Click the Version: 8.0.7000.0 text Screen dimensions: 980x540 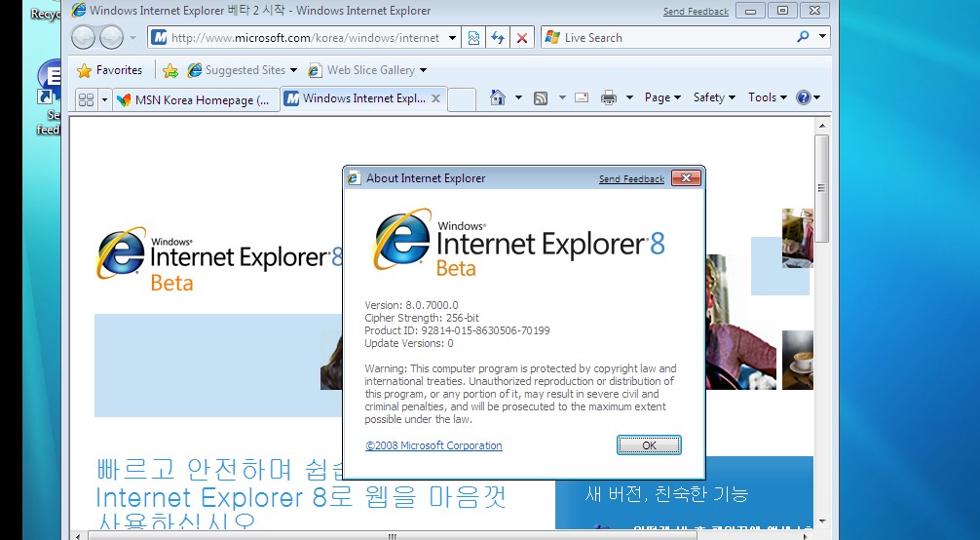pos(411,305)
